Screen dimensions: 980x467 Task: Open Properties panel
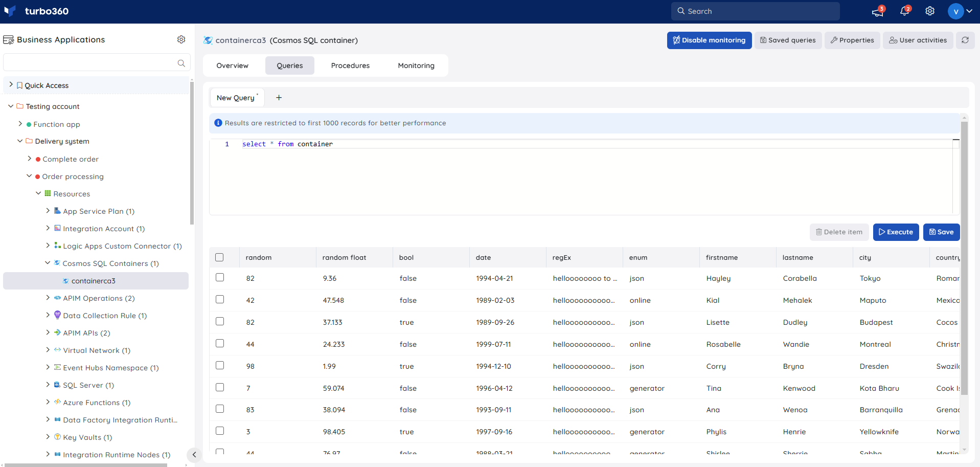pyautogui.click(x=852, y=40)
